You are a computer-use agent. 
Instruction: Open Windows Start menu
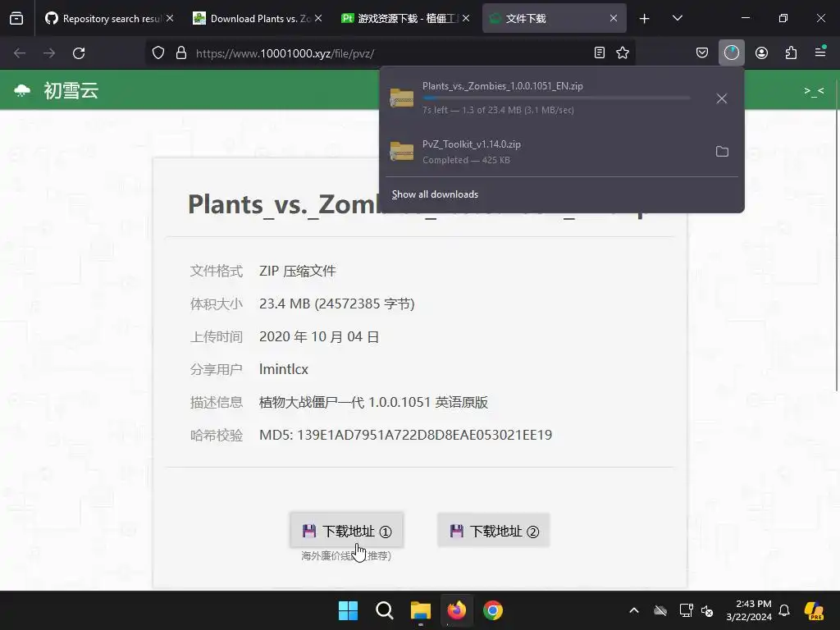pos(348,610)
